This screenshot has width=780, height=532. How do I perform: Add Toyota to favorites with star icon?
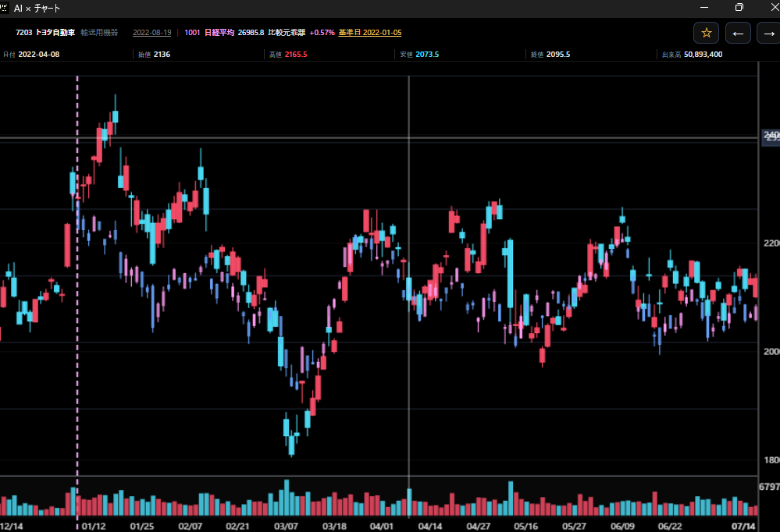[x=706, y=34]
